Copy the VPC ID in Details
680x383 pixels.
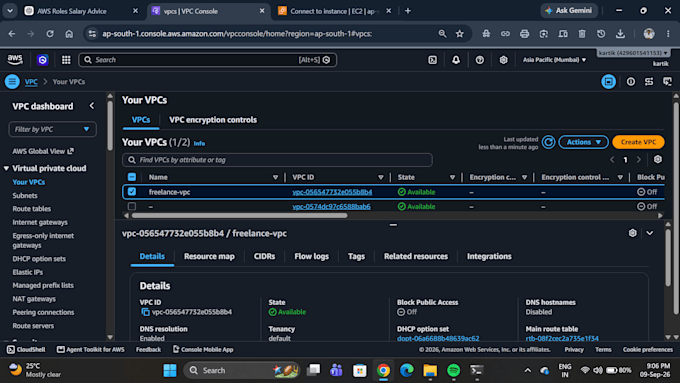click(145, 312)
